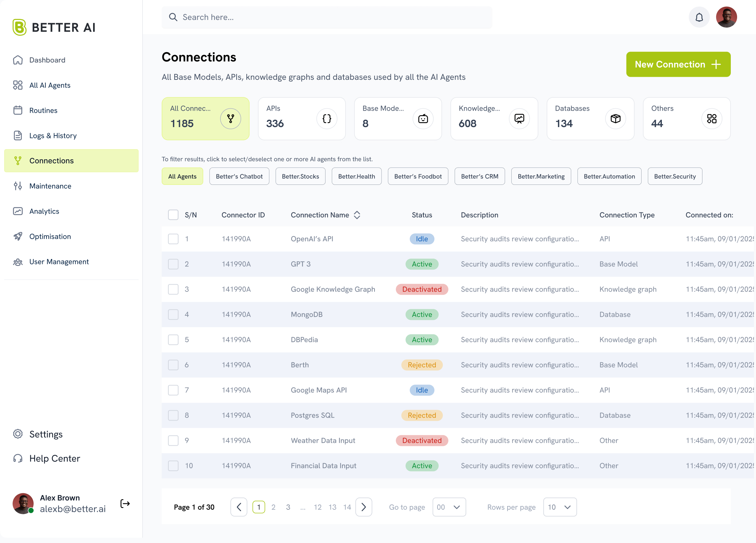Click the Search here input field

click(x=327, y=17)
